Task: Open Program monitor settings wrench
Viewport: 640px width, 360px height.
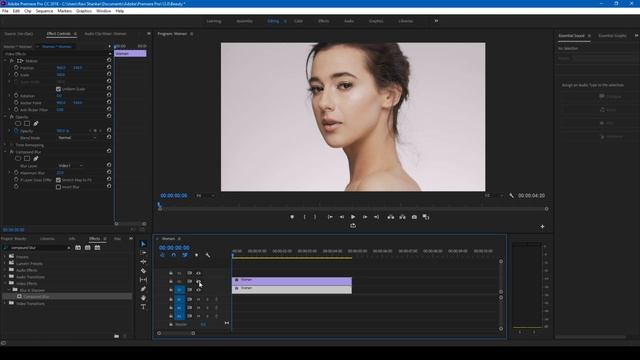Action: pos(511,196)
